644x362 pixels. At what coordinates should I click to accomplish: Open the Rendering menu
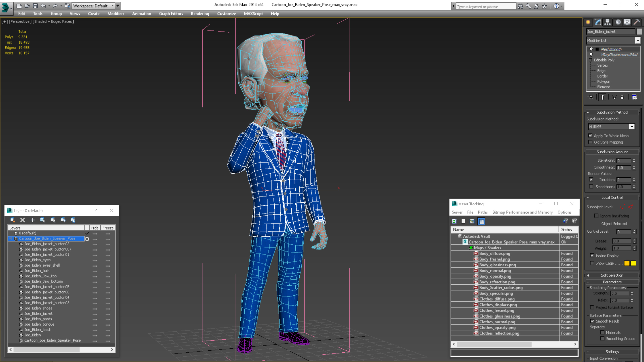200,14
